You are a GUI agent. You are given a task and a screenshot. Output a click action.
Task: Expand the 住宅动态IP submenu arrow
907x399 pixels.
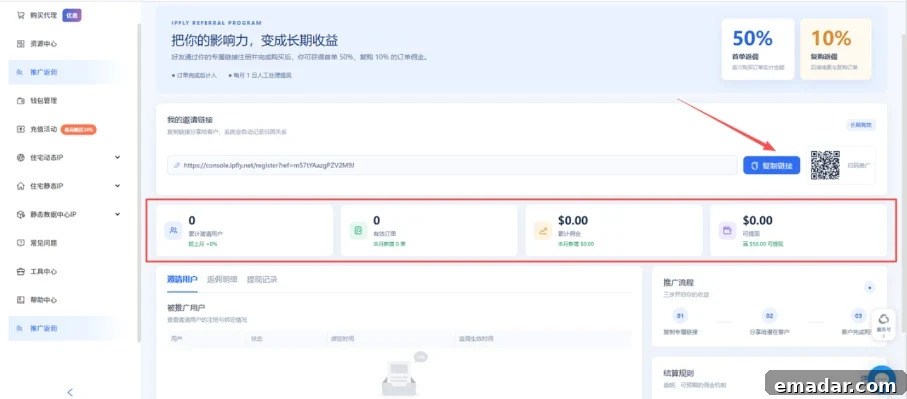tap(117, 157)
